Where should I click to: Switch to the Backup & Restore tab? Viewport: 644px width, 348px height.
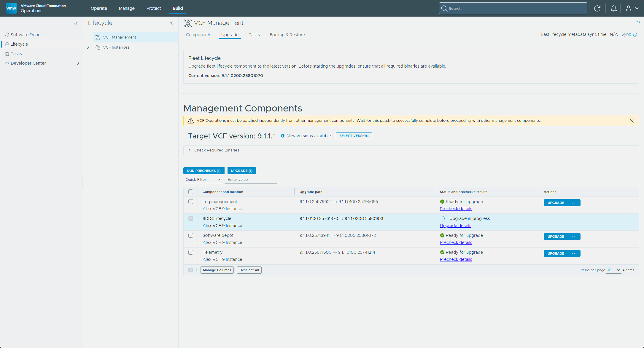287,35
